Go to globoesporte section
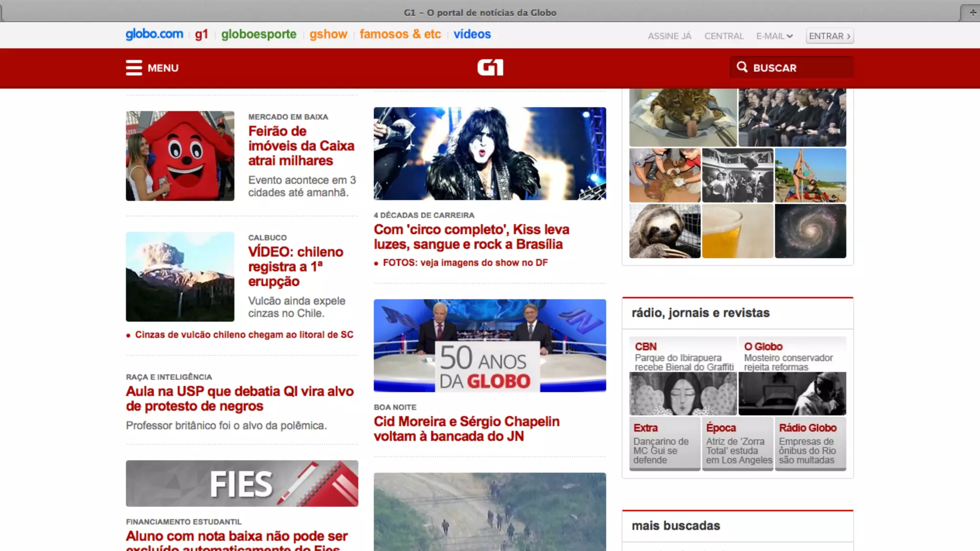Viewport: 980px width, 551px height. 258,34
